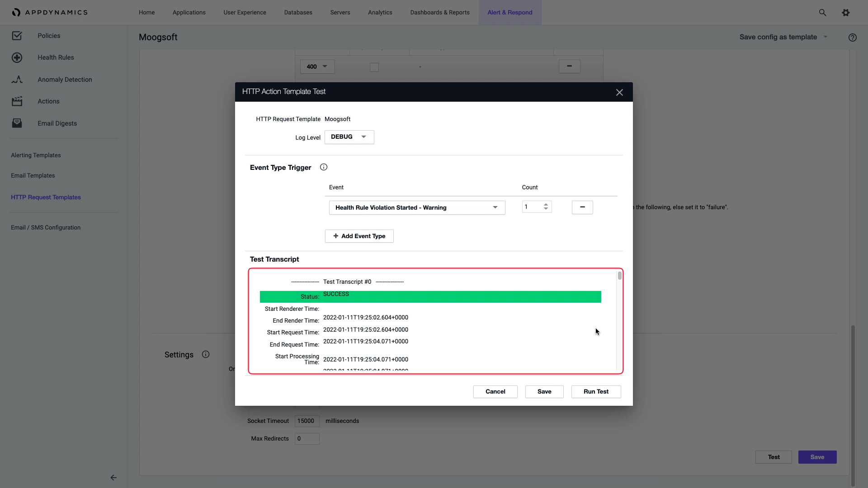This screenshot has width=868, height=488.
Task: Open Policies in the sidebar
Action: pyautogui.click(x=49, y=36)
